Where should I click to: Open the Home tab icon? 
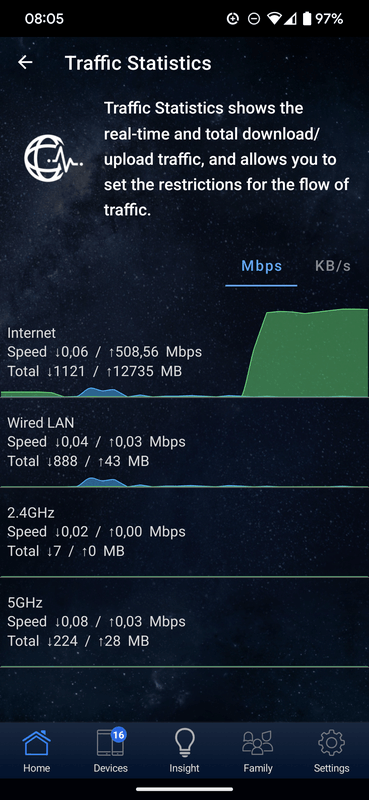(36, 743)
